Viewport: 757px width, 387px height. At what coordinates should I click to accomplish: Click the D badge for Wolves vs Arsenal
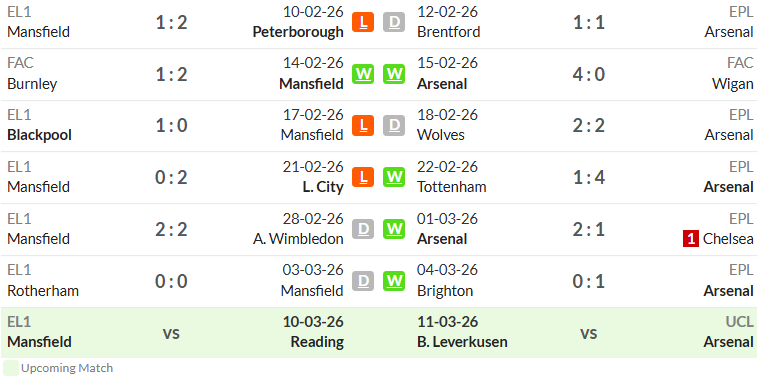(x=394, y=125)
